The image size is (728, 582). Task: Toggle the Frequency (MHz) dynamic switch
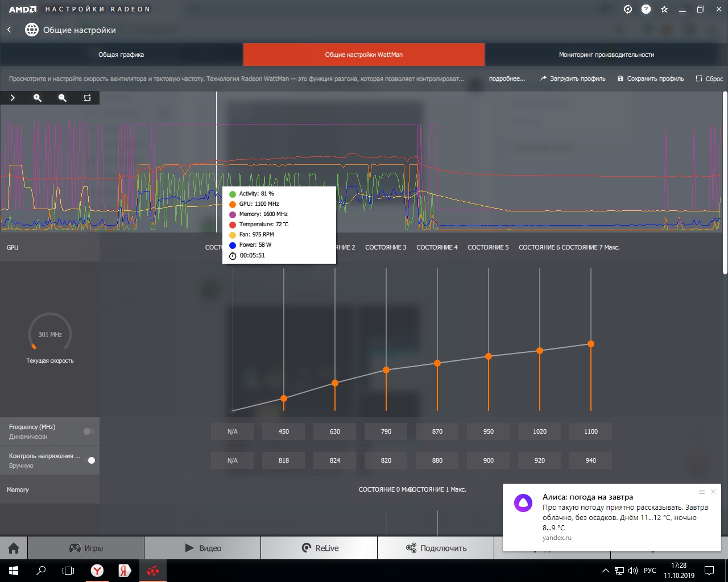[x=89, y=431]
